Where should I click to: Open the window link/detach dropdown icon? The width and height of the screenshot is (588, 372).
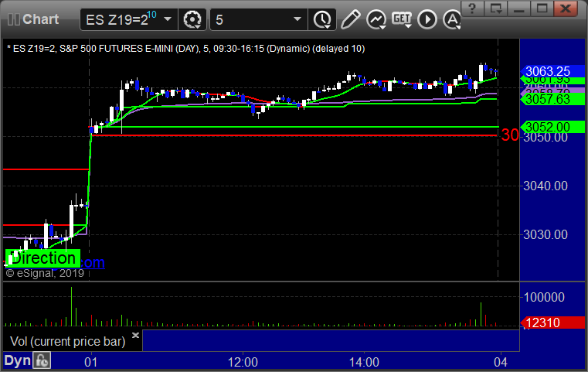click(x=496, y=9)
